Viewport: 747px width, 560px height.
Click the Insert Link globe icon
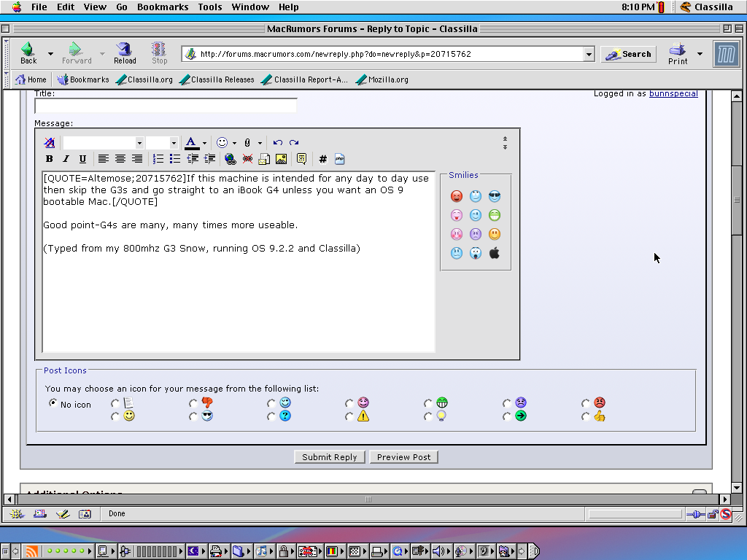pyautogui.click(x=230, y=159)
